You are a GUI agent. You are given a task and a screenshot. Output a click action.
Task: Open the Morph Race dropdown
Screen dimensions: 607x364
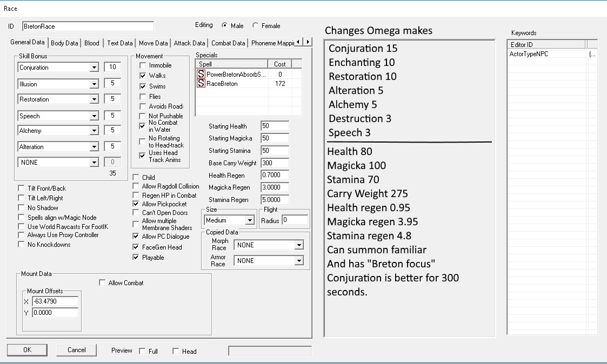coord(299,245)
